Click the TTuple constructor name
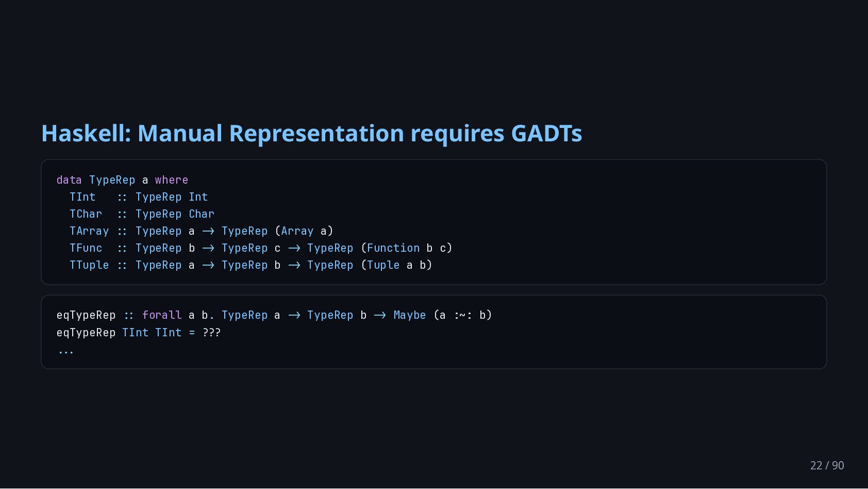Viewport: 868px width, 489px height. pyautogui.click(x=89, y=265)
